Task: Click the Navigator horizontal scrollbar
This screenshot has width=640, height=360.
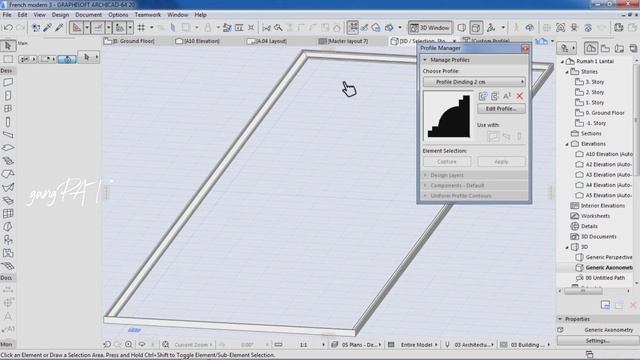Action: click(583, 291)
